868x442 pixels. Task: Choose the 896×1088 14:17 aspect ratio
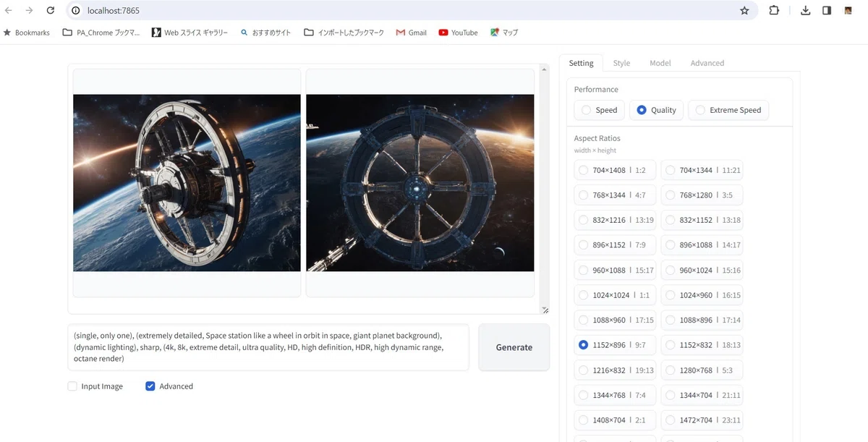pyautogui.click(x=702, y=245)
